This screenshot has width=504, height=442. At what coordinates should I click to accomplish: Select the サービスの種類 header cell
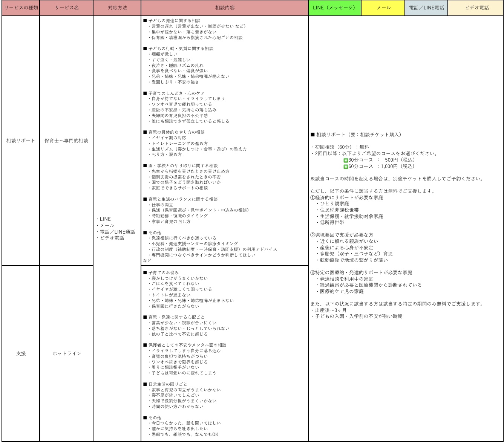(21, 8)
